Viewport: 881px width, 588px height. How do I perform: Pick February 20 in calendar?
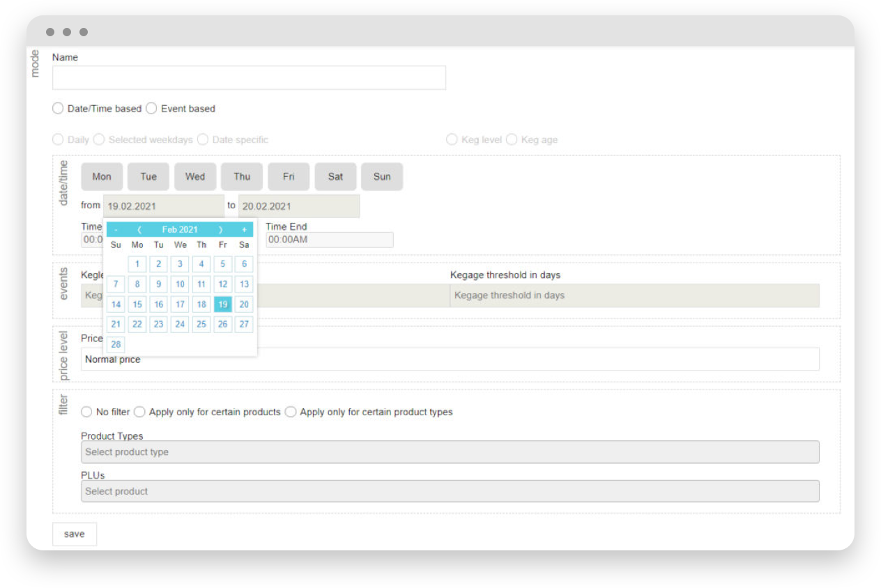244,304
